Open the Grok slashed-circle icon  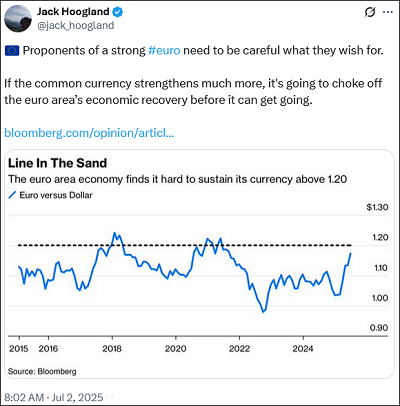tap(370, 12)
